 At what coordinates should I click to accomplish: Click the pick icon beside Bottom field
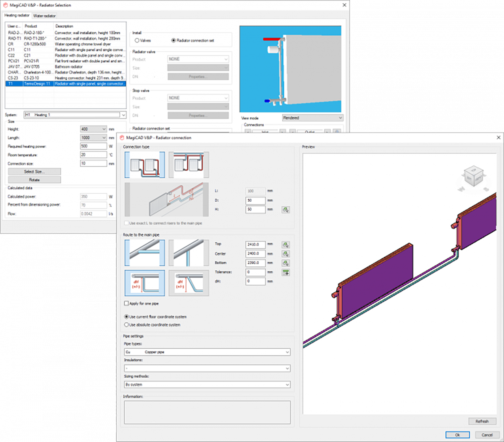[286, 263]
